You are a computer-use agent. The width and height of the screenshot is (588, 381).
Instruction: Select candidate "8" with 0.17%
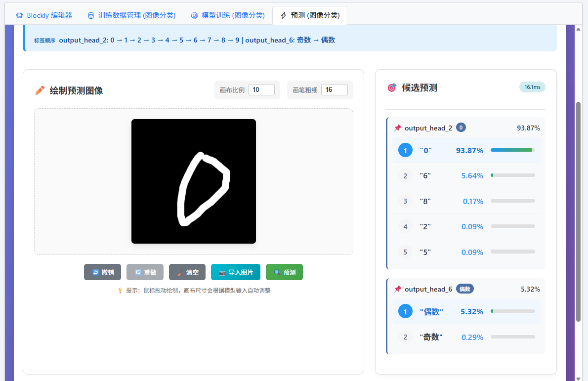tap(466, 201)
